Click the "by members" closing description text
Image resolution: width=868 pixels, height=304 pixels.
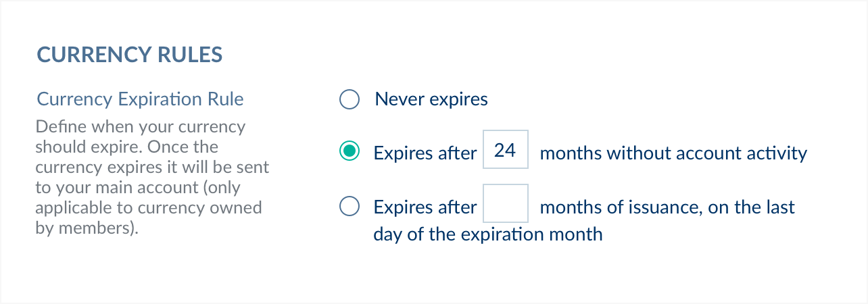[87, 228]
